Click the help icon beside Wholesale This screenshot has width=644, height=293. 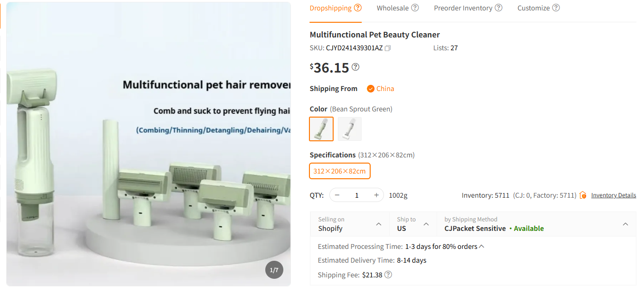click(415, 8)
